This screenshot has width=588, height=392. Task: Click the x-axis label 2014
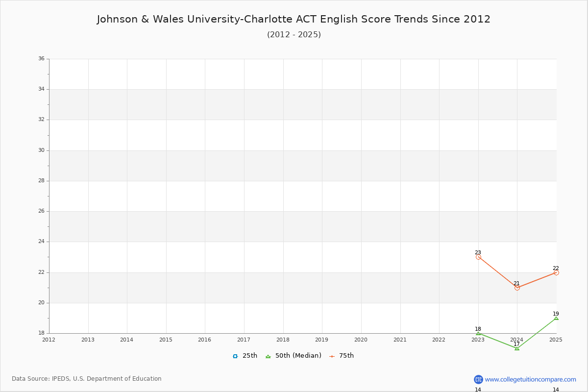tap(127, 339)
